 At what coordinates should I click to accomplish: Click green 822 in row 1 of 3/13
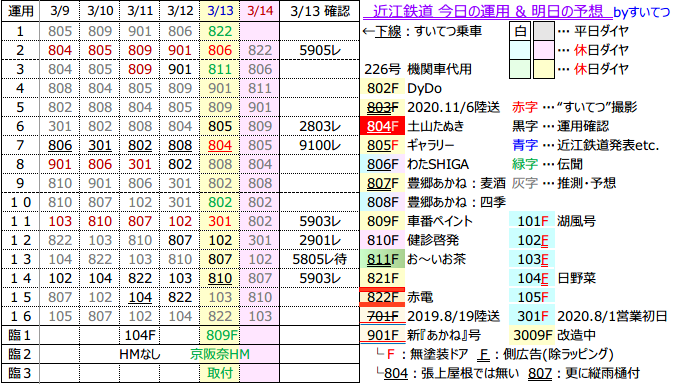tap(220, 31)
